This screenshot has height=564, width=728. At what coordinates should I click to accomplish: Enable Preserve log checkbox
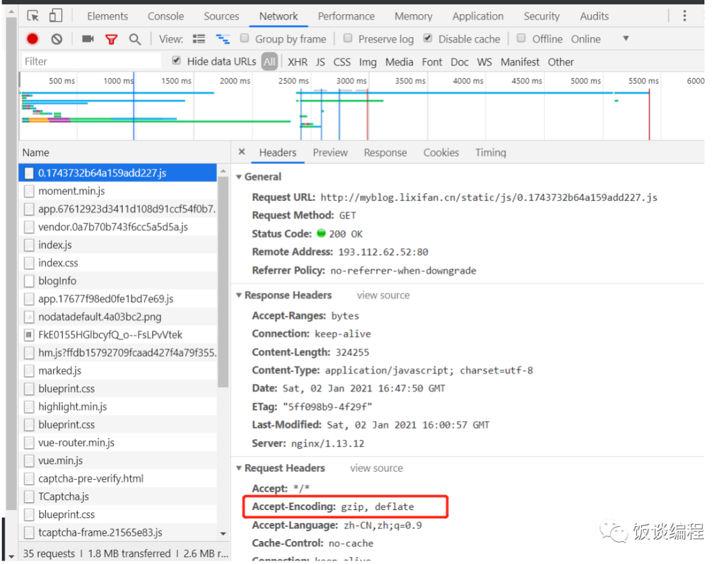[x=348, y=38]
